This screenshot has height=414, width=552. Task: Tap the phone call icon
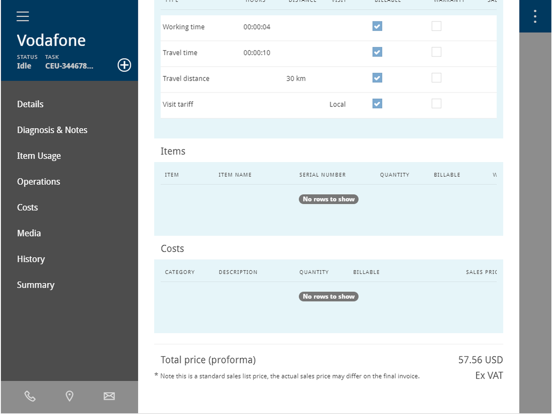click(30, 396)
